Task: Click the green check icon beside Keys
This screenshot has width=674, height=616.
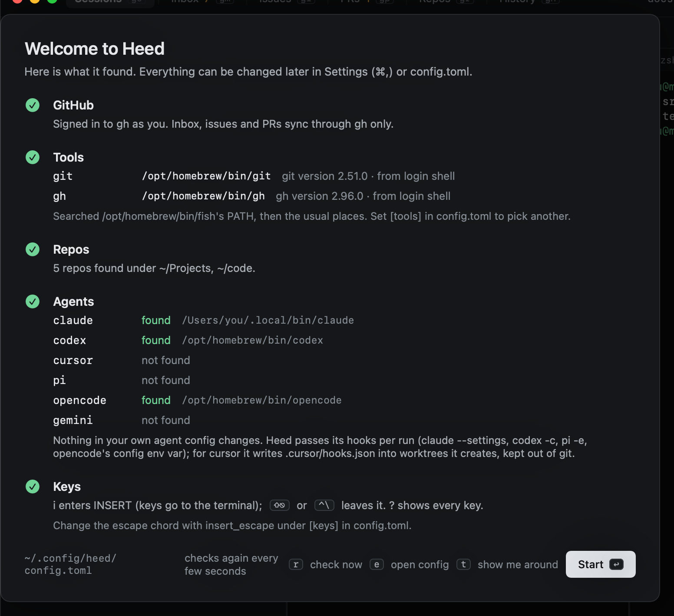Action: 33,487
